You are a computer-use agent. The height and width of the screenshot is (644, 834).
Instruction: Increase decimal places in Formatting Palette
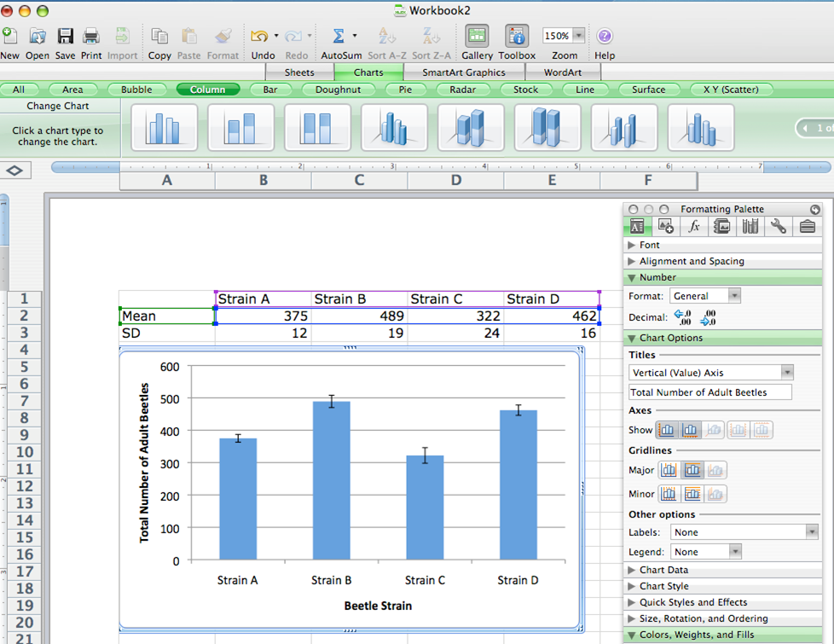click(683, 317)
